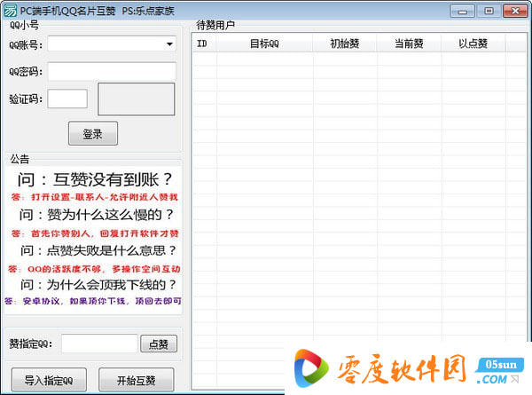
Task: Start mutual likes with 开始互赞 button
Action: [x=136, y=380]
